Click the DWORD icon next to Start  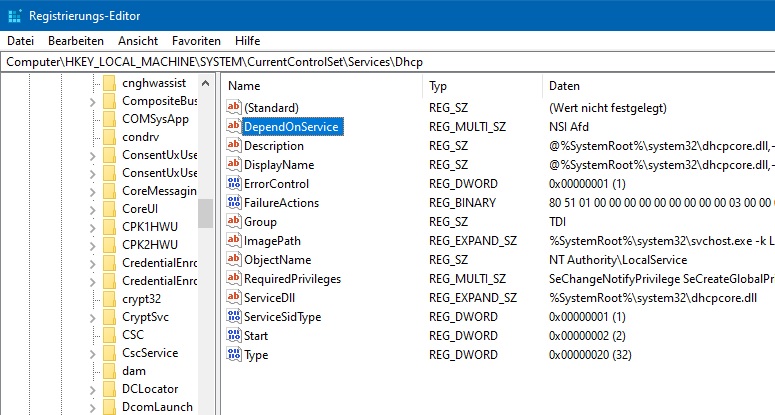pos(234,335)
